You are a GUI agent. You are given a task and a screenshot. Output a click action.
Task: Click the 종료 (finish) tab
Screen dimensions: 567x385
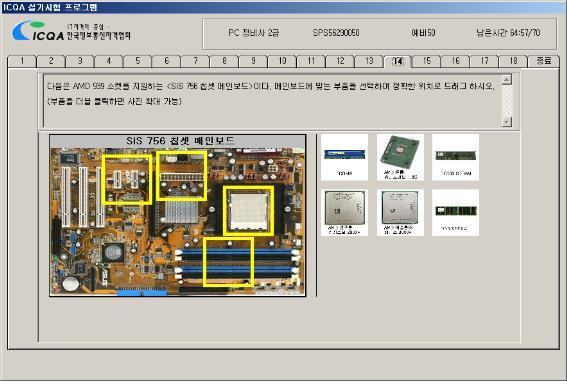click(x=544, y=61)
